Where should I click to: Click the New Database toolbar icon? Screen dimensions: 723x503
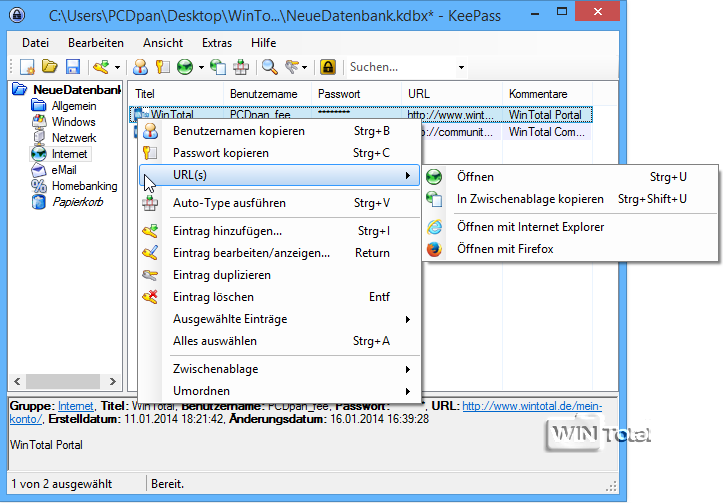tap(28, 67)
